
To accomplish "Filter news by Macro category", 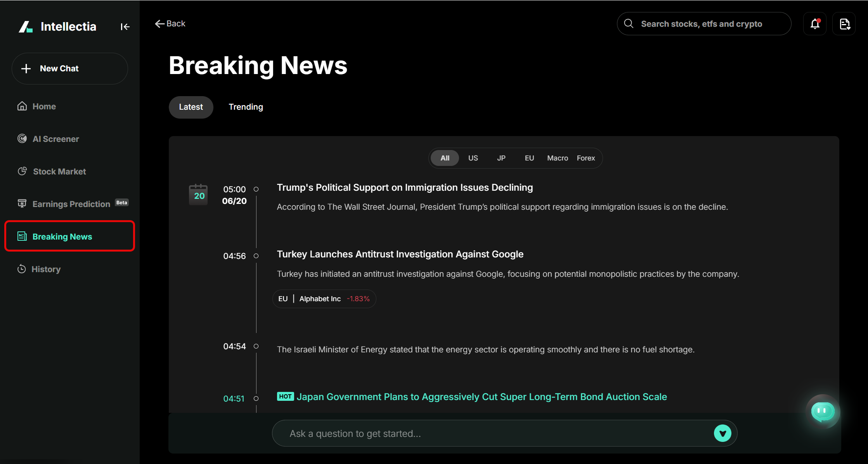I will pos(558,158).
